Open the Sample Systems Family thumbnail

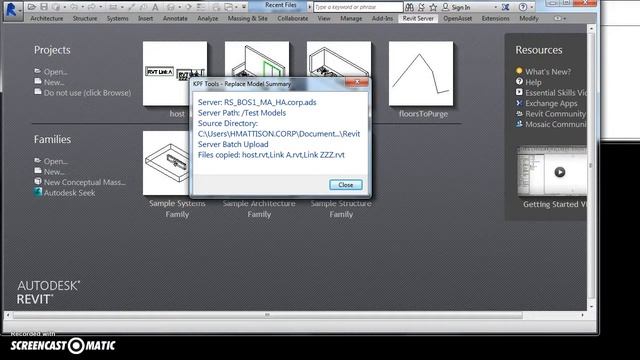pyautogui.click(x=167, y=163)
